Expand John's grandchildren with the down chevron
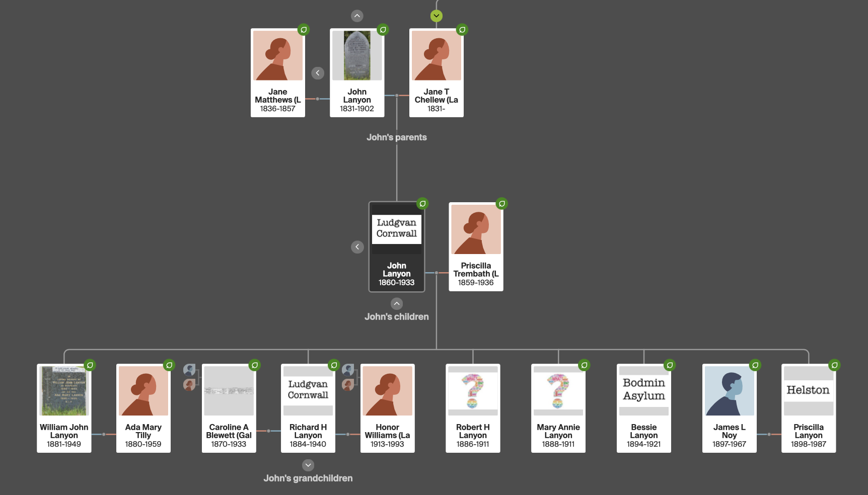This screenshot has height=495, width=868. pyautogui.click(x=308, y=465)
